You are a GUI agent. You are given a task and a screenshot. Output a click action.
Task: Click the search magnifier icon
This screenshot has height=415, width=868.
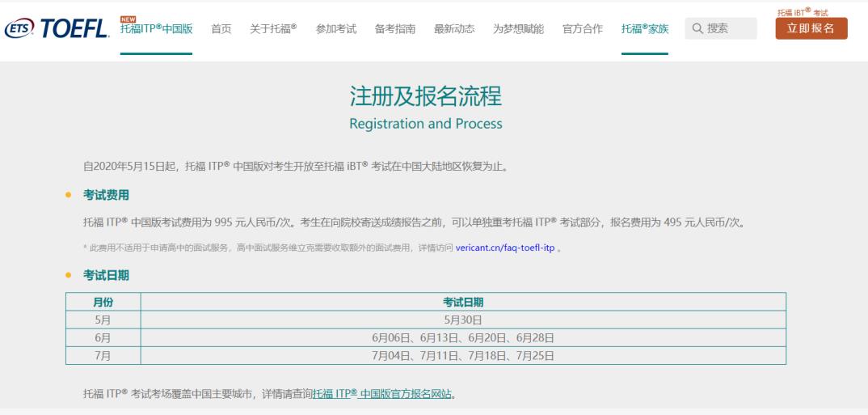click(x=697, y=28)
